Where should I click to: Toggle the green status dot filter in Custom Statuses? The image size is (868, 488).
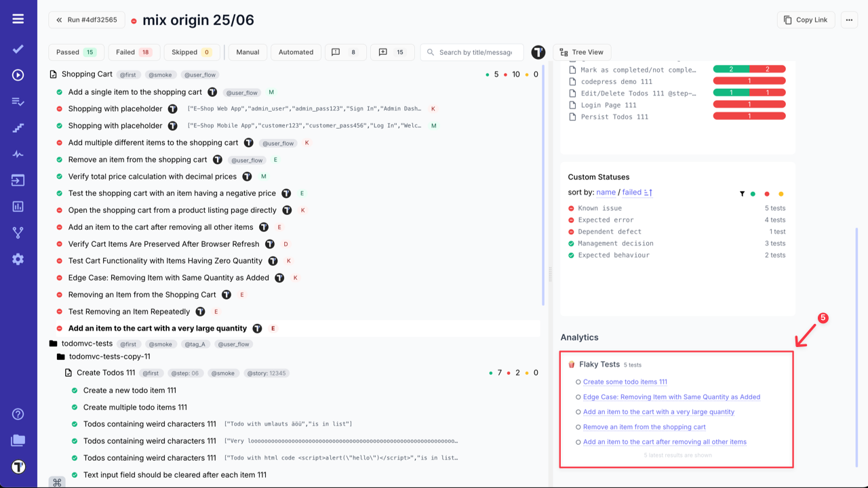click(754, 193)
